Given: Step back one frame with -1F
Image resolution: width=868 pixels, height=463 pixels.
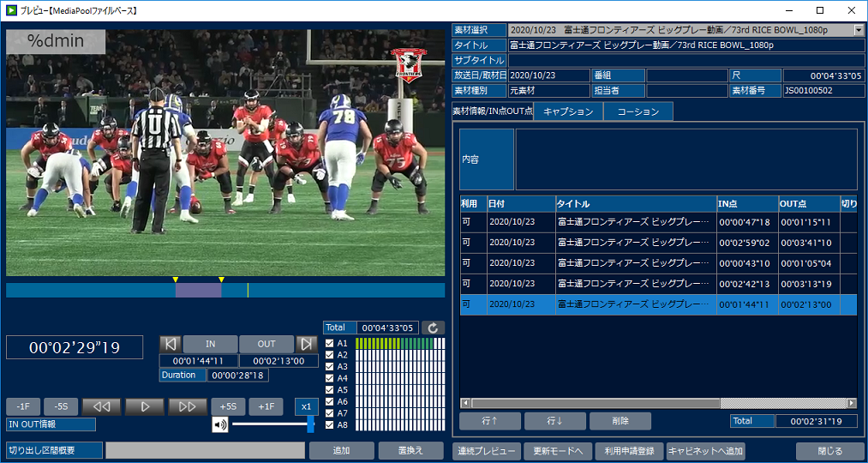Looking at the screenshot, I should (x=23, y=406).
